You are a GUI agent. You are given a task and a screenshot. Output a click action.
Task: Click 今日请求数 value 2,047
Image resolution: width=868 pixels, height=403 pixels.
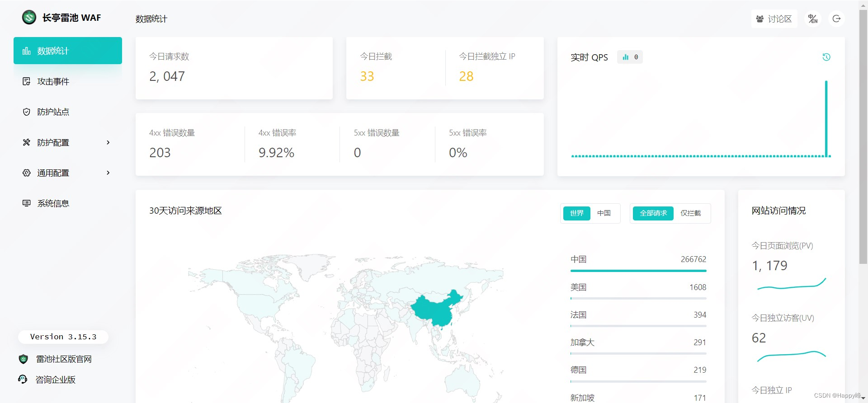click(167, 76)
